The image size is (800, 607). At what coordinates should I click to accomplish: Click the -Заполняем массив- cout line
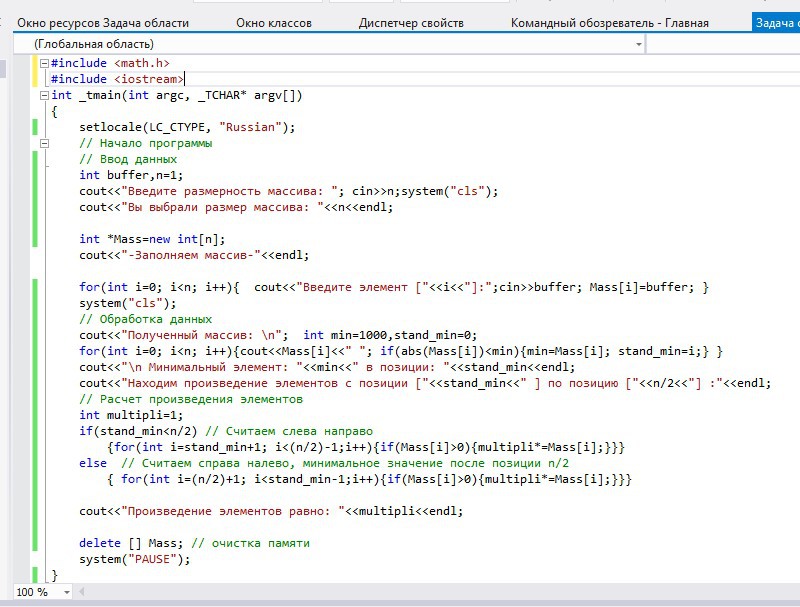(194, 255)
